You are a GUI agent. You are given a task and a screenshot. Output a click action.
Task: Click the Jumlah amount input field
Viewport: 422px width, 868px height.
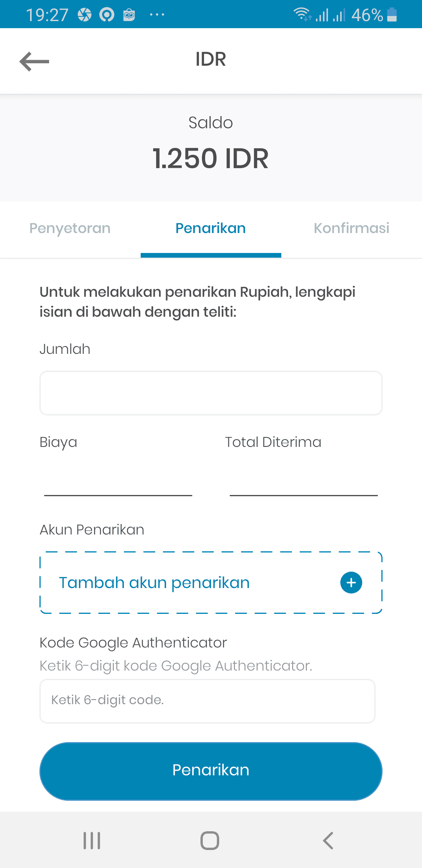click(x=211, y=393)
